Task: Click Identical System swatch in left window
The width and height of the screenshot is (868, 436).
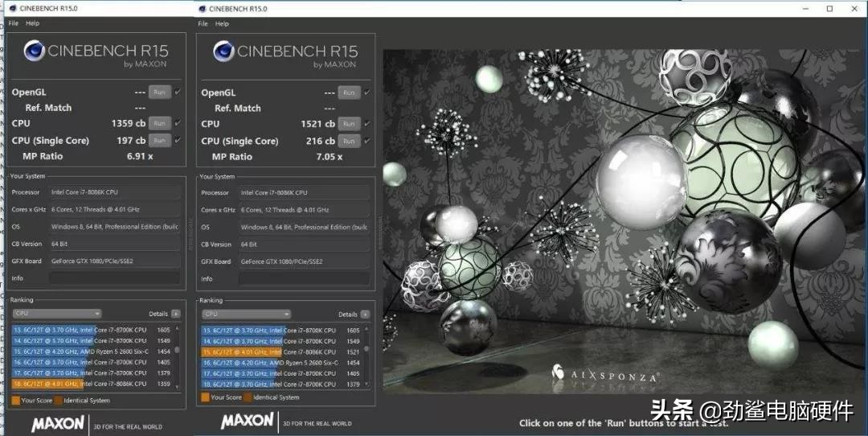Action: (58, 400)
